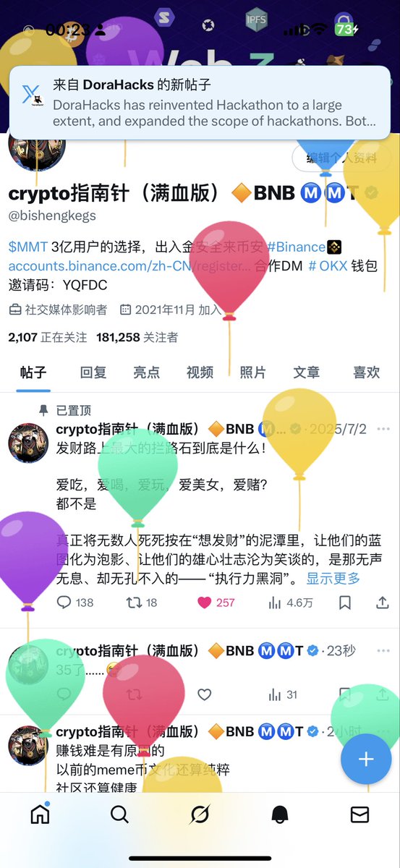Open the accounts.binance.com link in bio

(130, 265)
